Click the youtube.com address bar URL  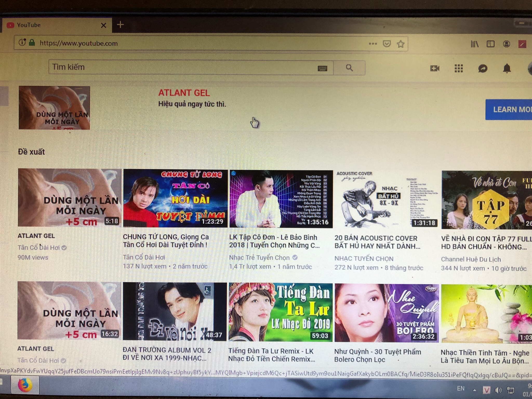click(78, 43)
